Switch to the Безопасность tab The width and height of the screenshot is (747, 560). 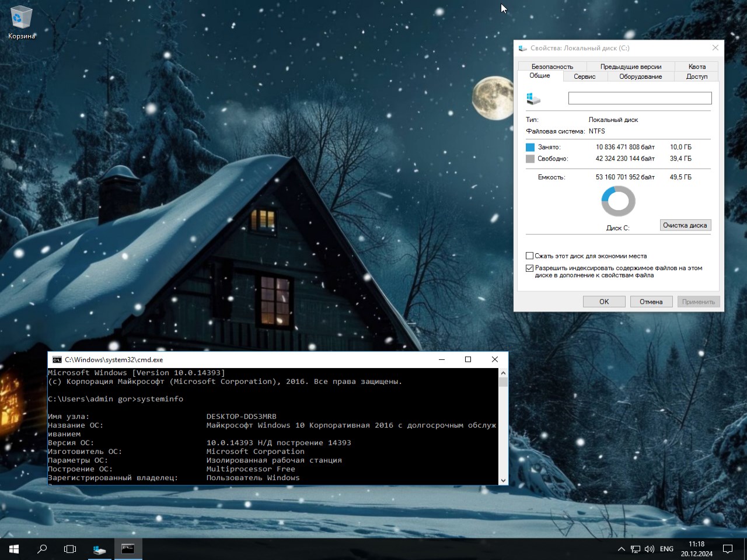click(x=552, y=66)
